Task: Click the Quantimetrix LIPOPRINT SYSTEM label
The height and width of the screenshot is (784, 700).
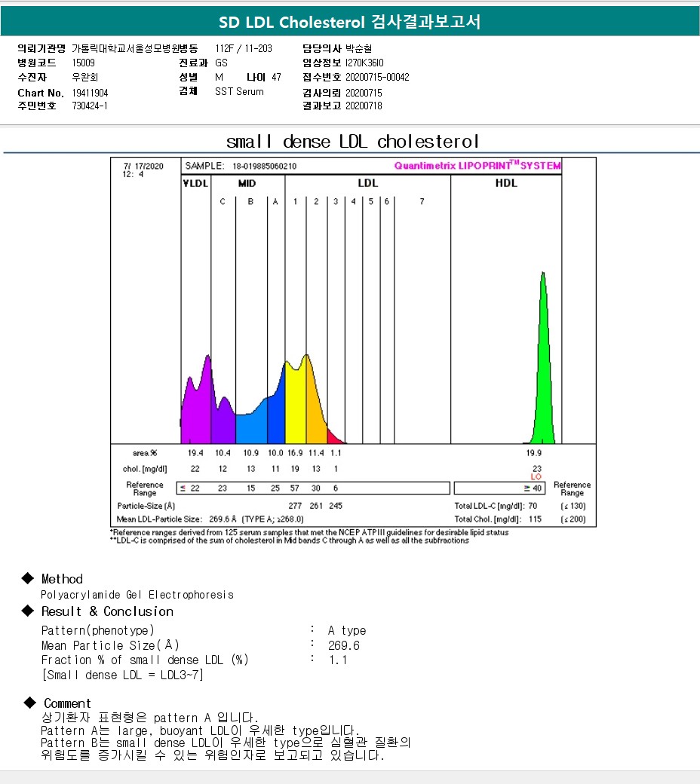Action: click(477, 166)
